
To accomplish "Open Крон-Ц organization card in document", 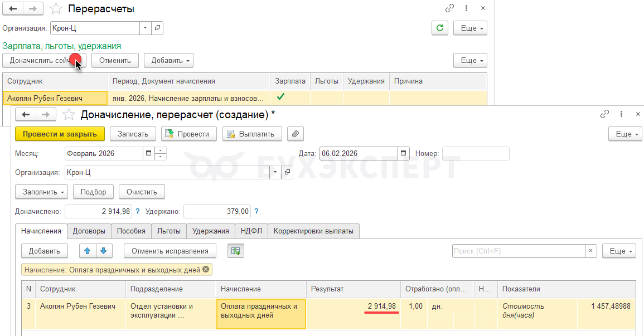I will (287, 172).
